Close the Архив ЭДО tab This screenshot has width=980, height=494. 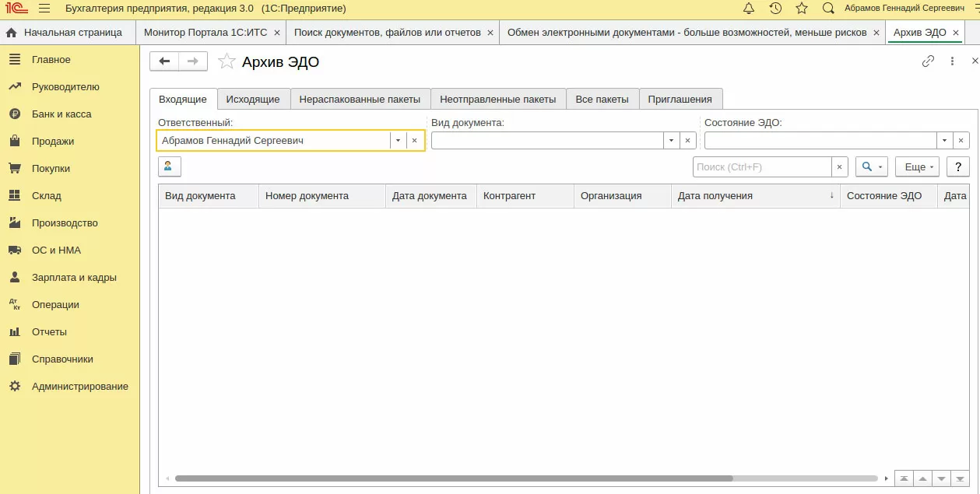(x=956, y=33)
